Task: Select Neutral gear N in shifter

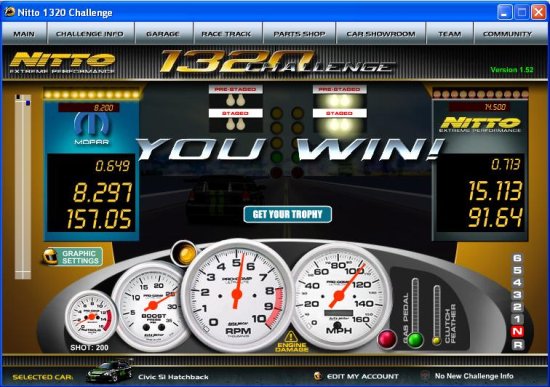Action: (x=518, y=331)
